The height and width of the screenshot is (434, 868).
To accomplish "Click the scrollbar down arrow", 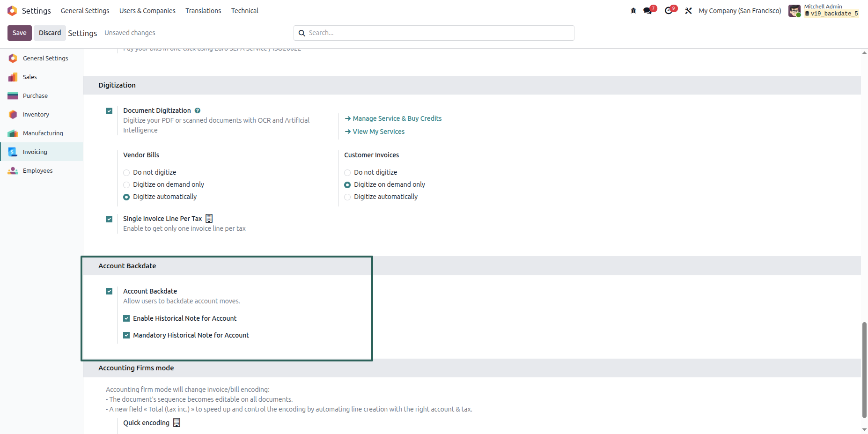I will (x=864, y=429).
